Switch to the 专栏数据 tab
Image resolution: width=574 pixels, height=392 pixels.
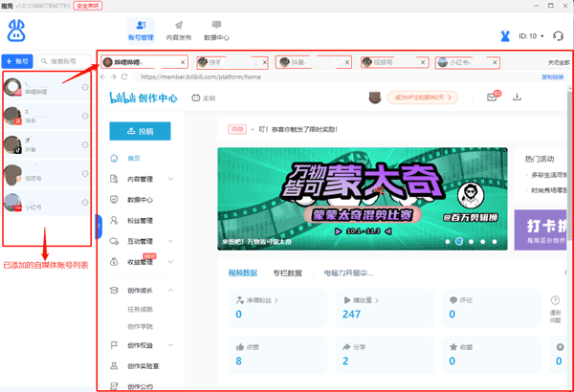point(287,272)
